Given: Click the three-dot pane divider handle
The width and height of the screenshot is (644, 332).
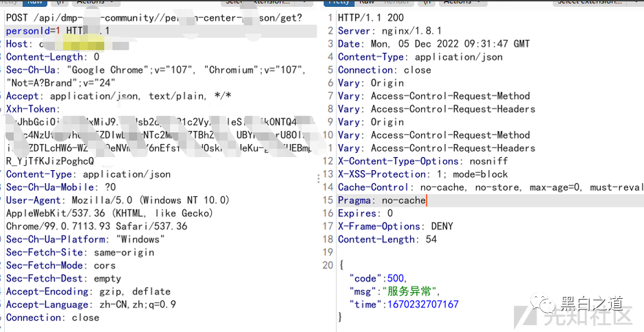Looking at the screenshot, I should [318, 179].
